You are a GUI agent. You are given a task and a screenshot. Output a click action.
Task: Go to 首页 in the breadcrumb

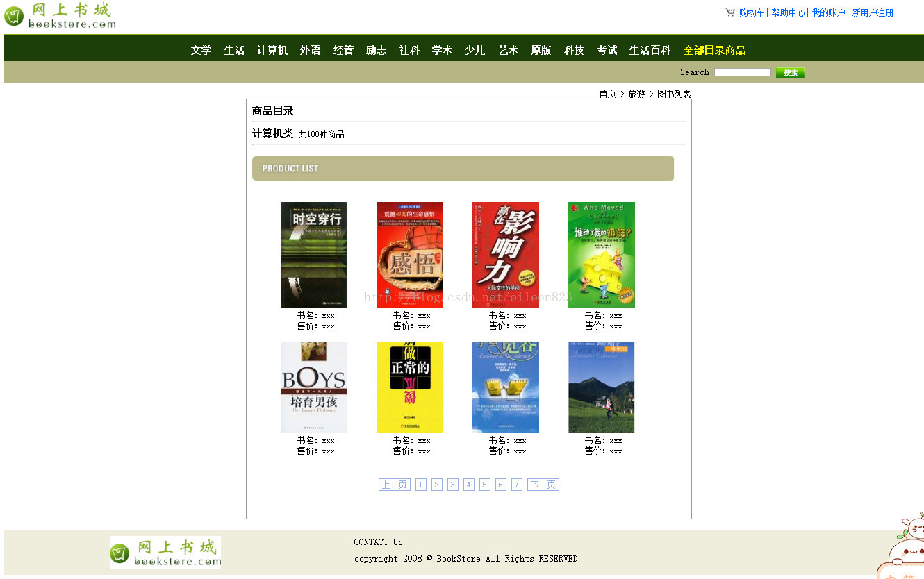(607, 94)
